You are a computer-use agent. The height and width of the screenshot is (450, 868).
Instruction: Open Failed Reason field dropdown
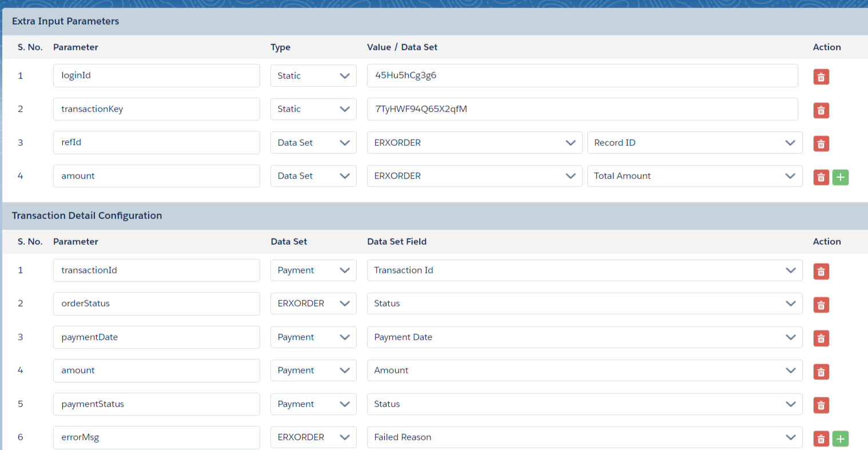(x=584, y=437)
